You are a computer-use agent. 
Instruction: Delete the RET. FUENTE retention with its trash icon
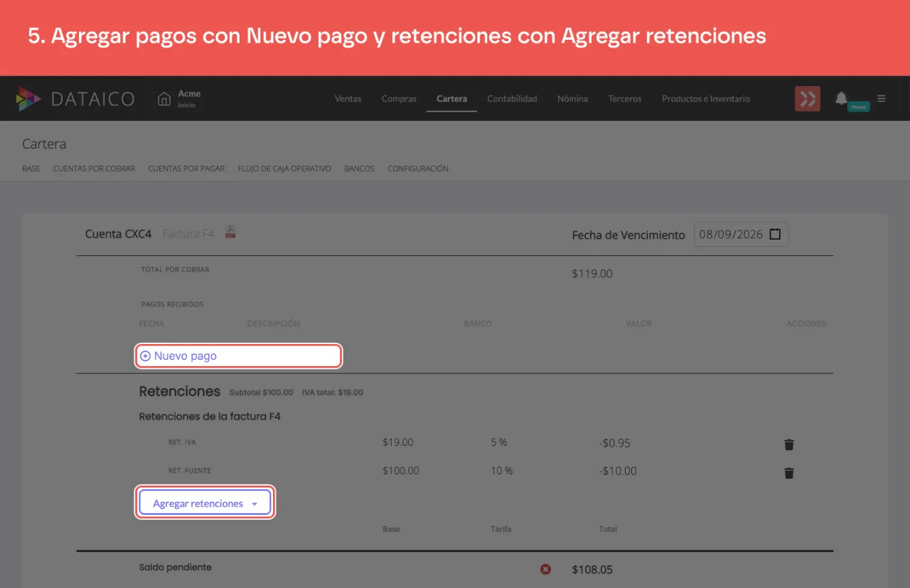pos(788,473)
